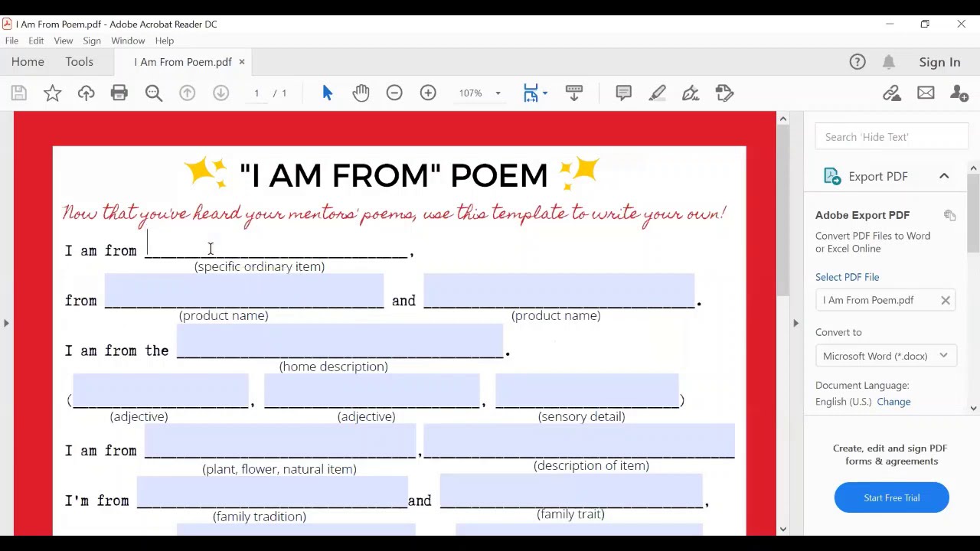This screenshot has width=980, height=551.
Task: Open the Window menu
Action: [x=128, y=41]
